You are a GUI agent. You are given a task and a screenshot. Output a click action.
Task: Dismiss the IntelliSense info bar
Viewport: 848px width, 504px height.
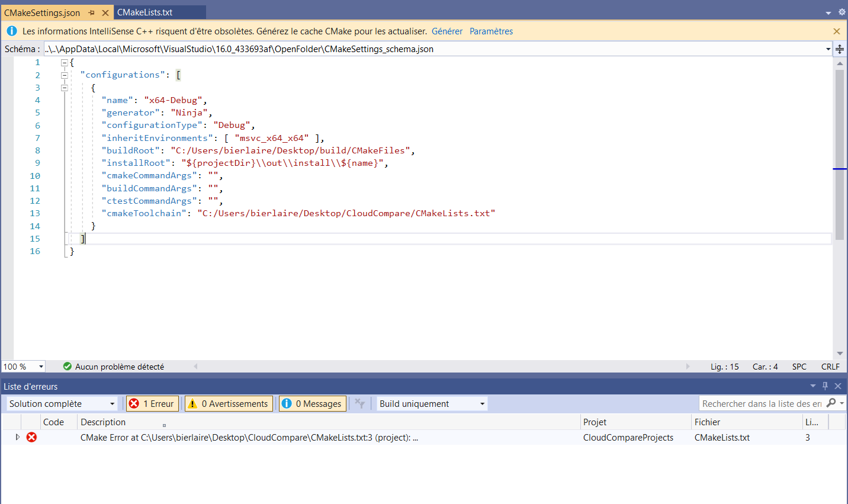pyautogui.click(x=836, y=31)
